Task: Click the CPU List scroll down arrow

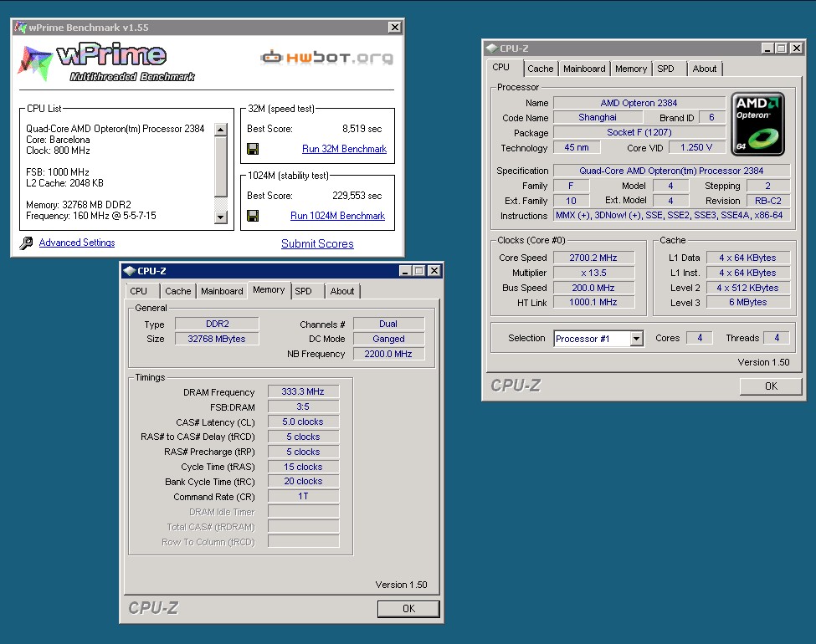Action: (x=221, y=217)
